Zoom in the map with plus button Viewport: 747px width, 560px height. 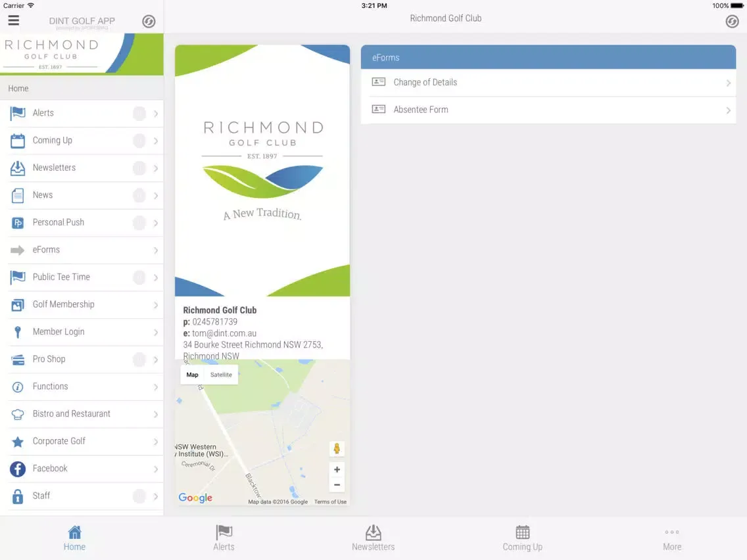tap(337, 469)
